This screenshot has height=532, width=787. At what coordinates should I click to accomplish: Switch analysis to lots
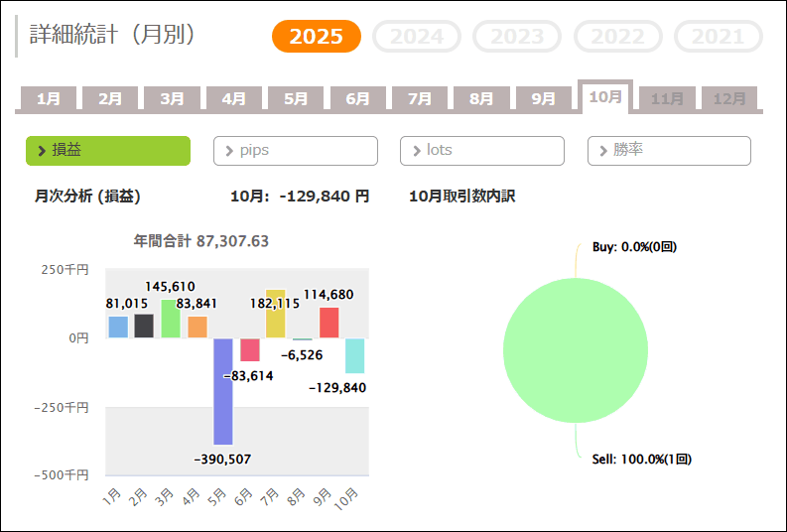pos(481,151)
